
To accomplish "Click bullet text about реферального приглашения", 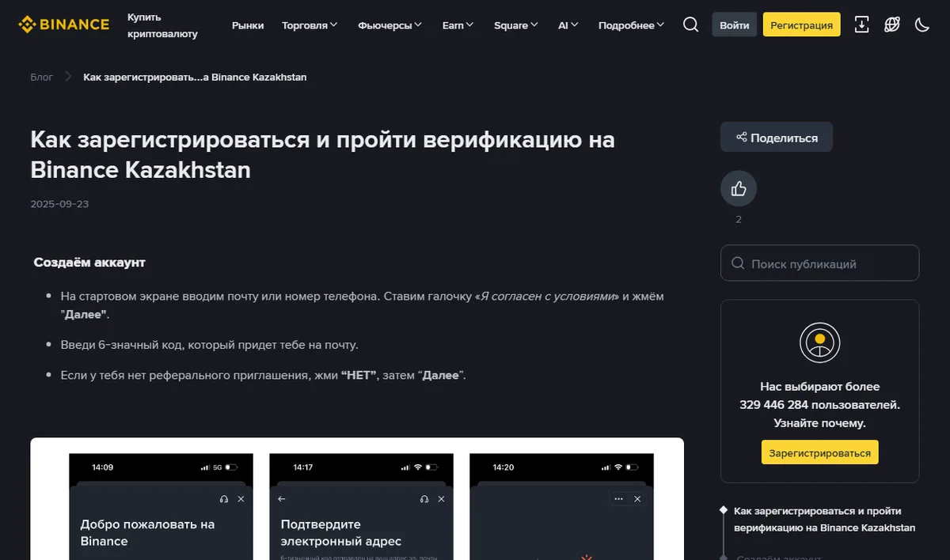I will (264, 375).
